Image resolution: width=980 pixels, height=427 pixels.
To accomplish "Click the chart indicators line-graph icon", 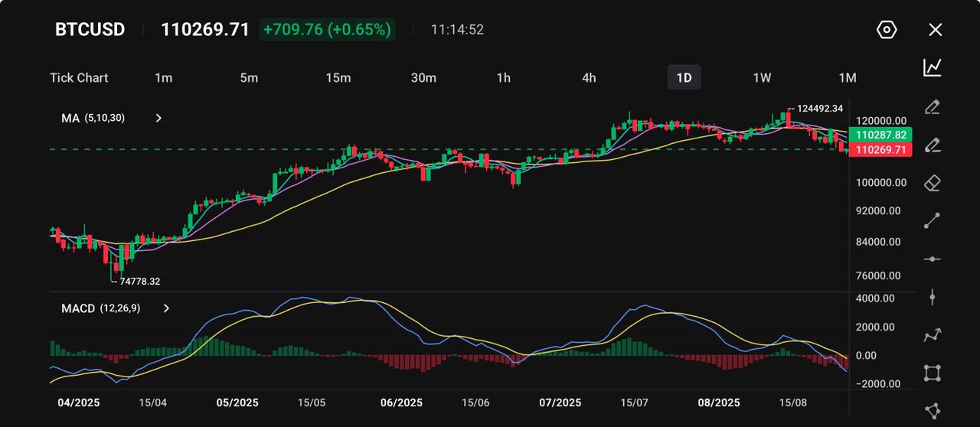I will point(932,67).
